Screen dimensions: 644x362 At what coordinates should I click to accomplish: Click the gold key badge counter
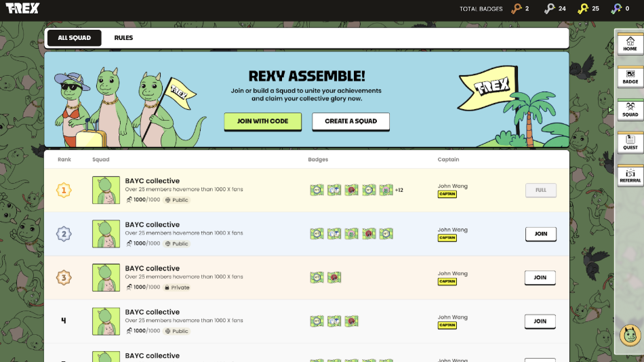(x=587, y=9)
